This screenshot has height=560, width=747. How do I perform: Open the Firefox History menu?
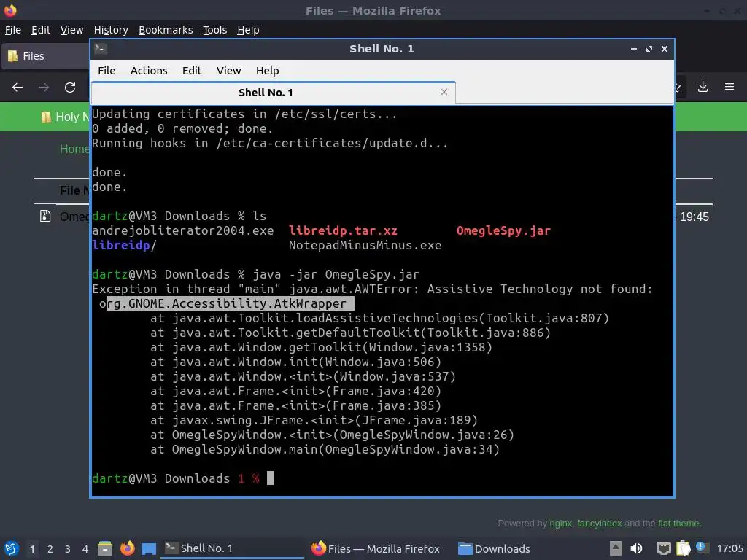(111, 30)
